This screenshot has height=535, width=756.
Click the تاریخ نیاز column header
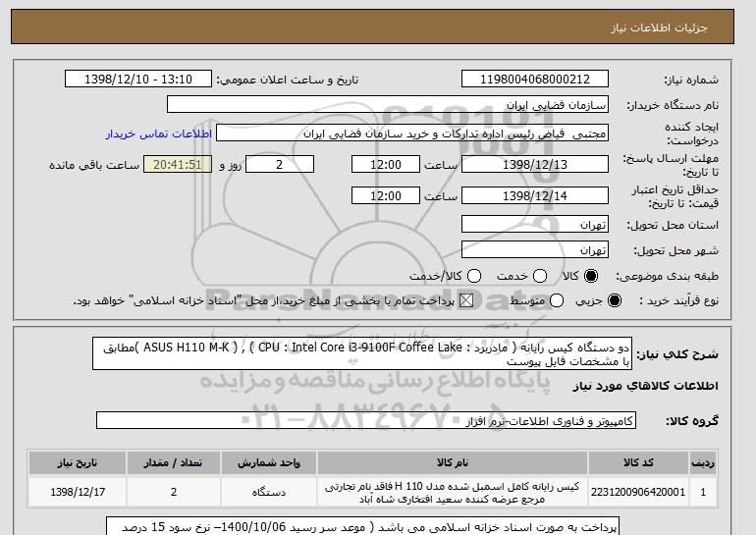(78, 462)
